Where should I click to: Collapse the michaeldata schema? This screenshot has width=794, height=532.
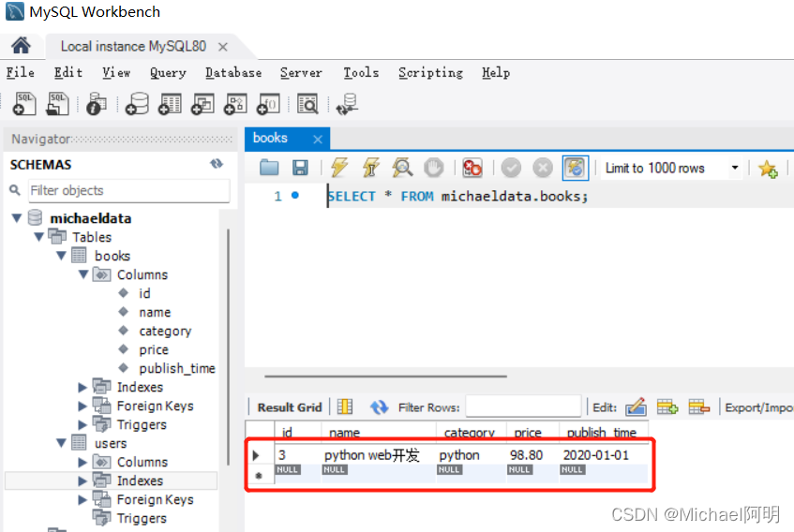(17, 218)
